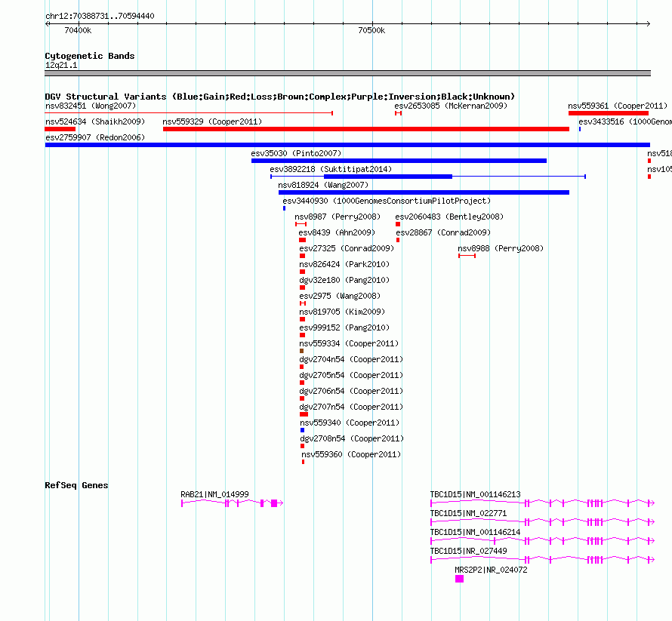
Task: Open the esv999152 (Pang2010) label
Action: click(x=344, y=327)
